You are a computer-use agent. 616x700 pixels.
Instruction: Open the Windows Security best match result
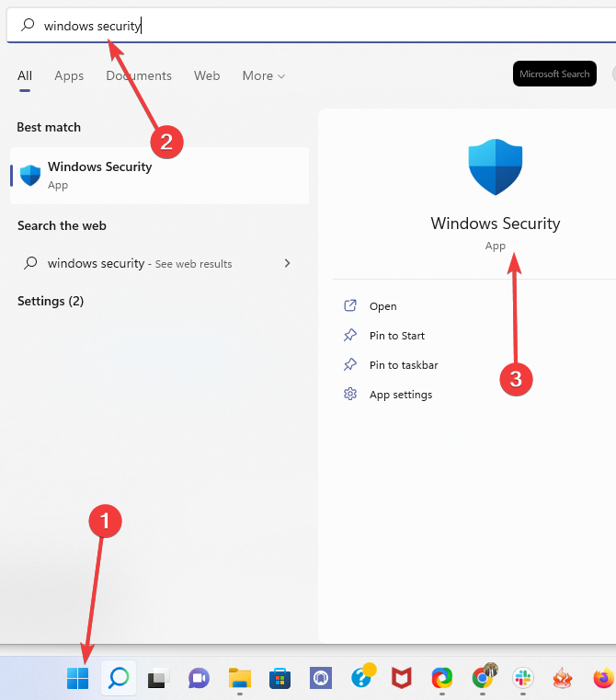click(159, 176)
